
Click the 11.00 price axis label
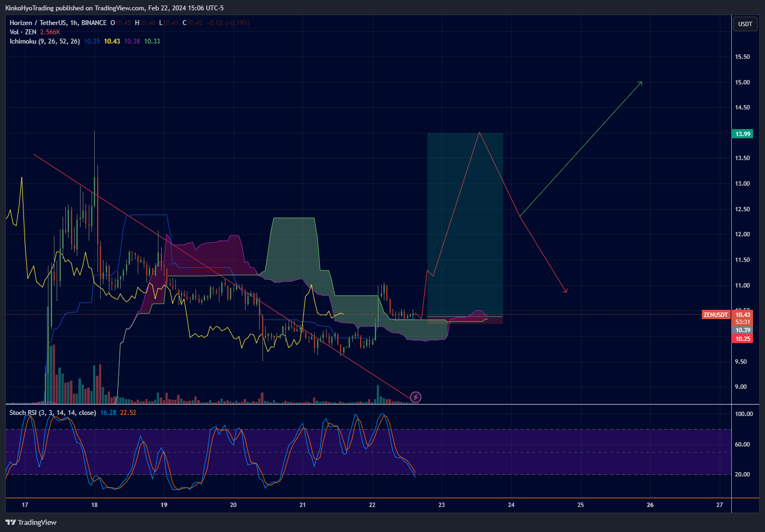click(742, 285)
